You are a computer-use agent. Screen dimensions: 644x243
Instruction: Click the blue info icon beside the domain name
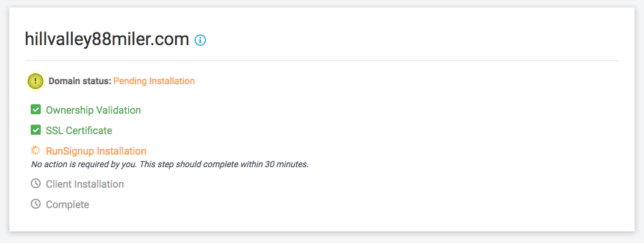pos(200,40)
